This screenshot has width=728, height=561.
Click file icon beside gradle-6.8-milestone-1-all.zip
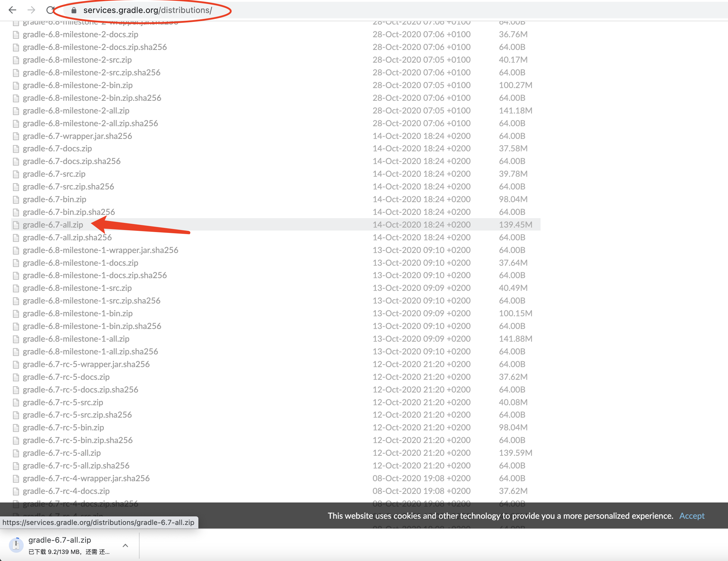[16, 339]
